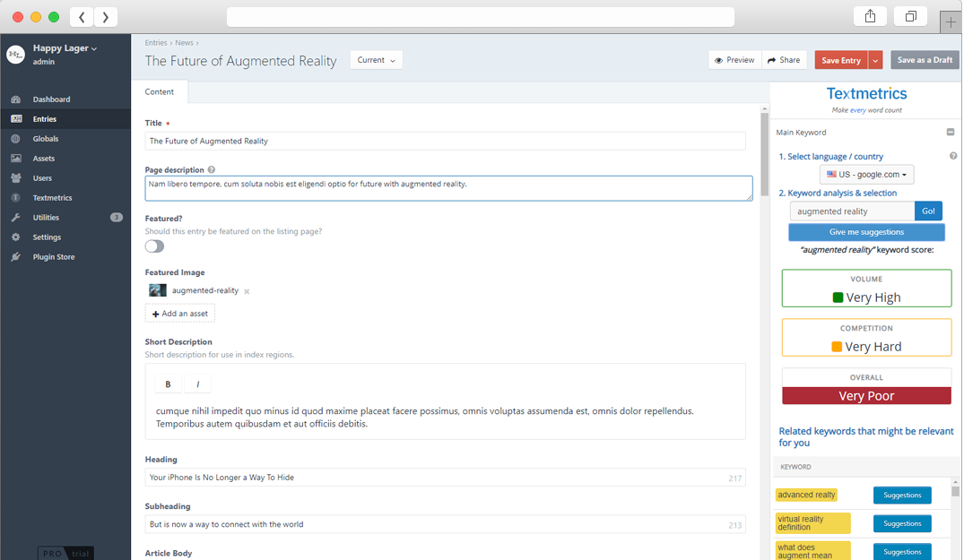Apply bold in Short Description
This screenshot has width=964, height=560.
point(168,384)
